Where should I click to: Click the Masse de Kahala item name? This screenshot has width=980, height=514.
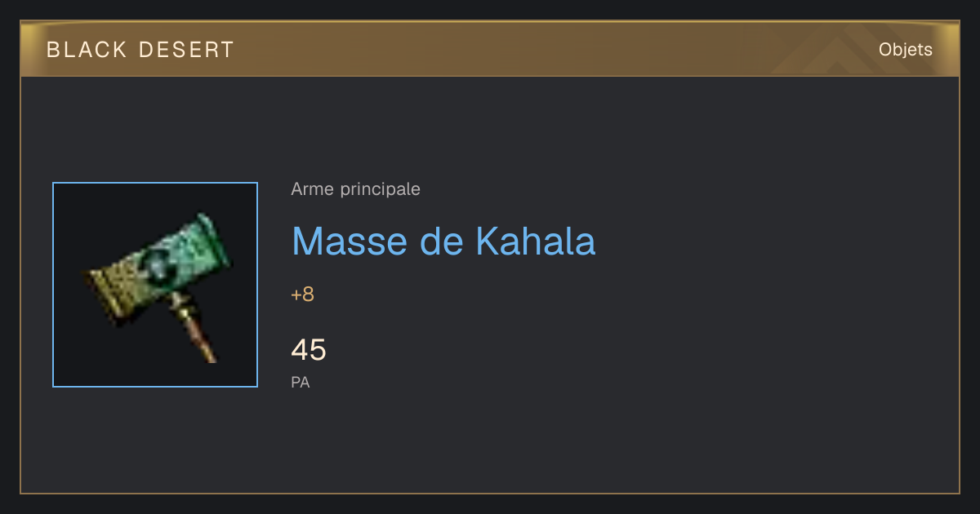[x=443, y=241]
